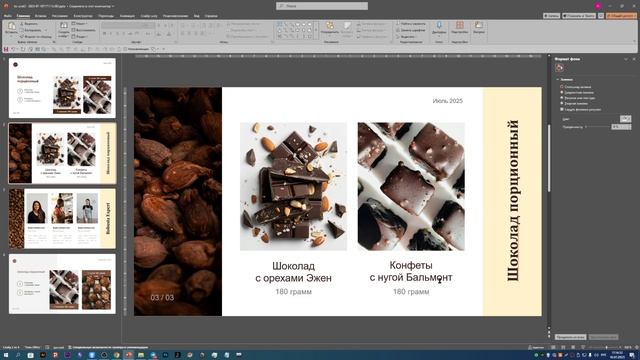The height and width of the screenshot is (360, 640).
Task: Open the Transitions ribbon tab
Action: point(106,16)
